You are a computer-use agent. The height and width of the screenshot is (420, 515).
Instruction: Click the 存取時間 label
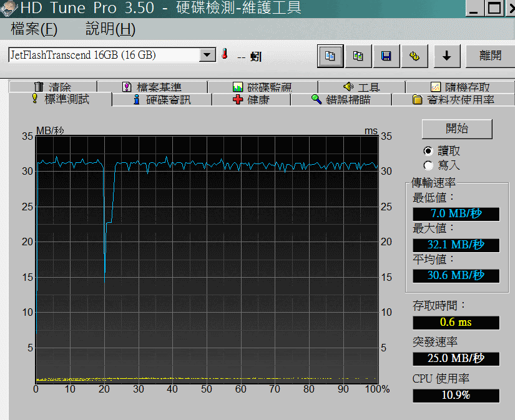tap(439, 306)
